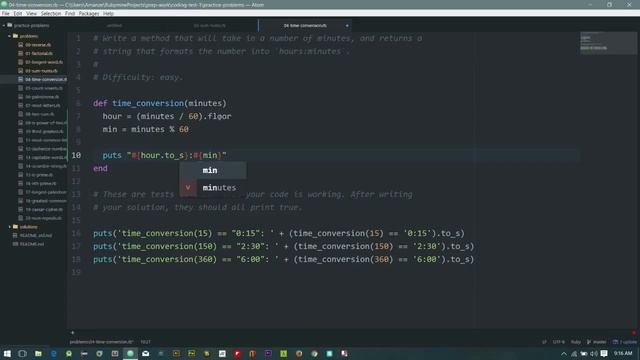Click the '1 update' status bar button

624,342
